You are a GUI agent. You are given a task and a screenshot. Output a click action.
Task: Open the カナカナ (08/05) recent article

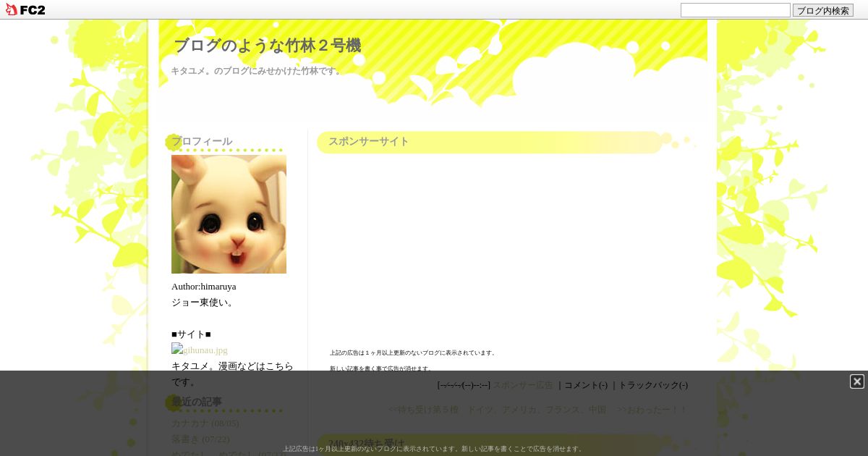[205, 423]
